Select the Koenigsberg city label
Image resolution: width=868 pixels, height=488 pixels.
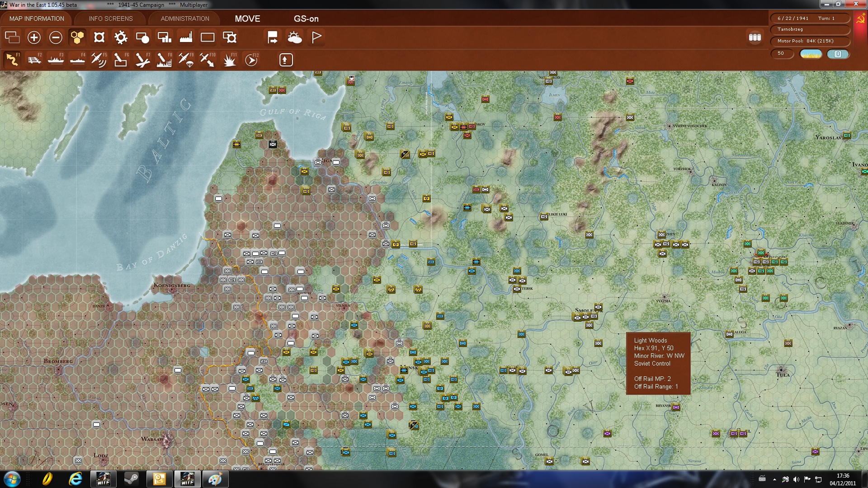(172, 286)
